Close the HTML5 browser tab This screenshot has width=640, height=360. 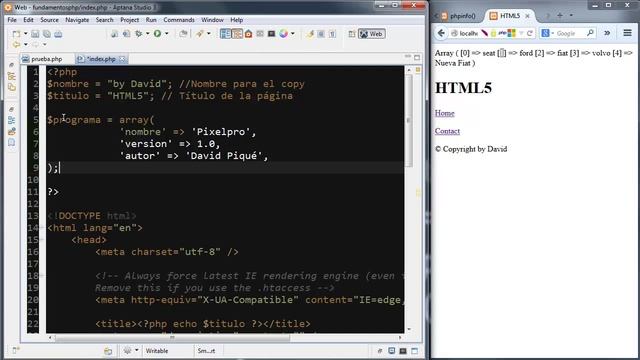pyautogui.click(x=527, y=16)
